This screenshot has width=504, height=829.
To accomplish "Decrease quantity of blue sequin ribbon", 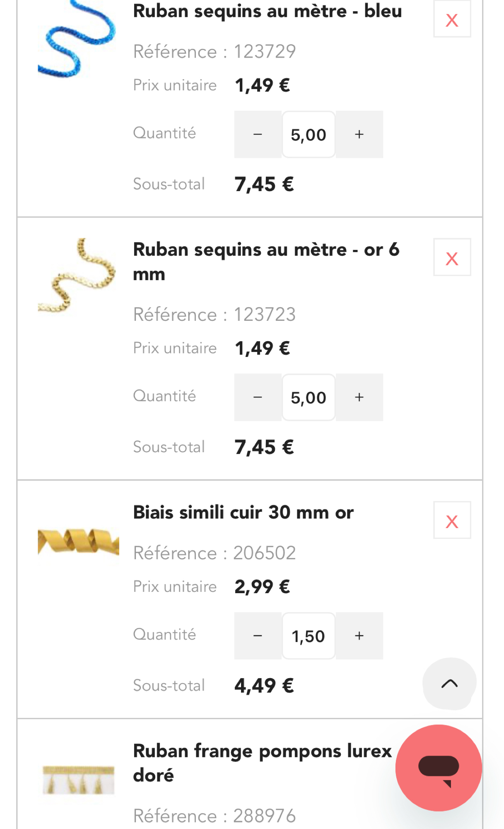I will [258, 134].
